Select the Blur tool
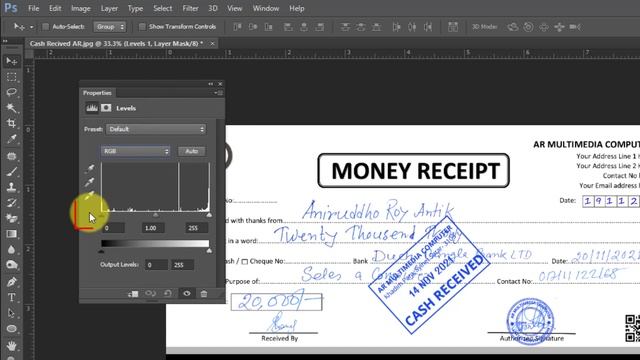 click(x=11, y=249)
